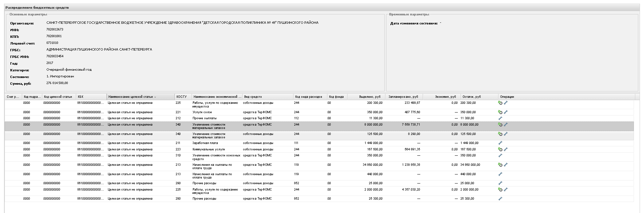Click wrench icon in the 25 300,00 row
644x213 pixels.
tap(500, 199)
